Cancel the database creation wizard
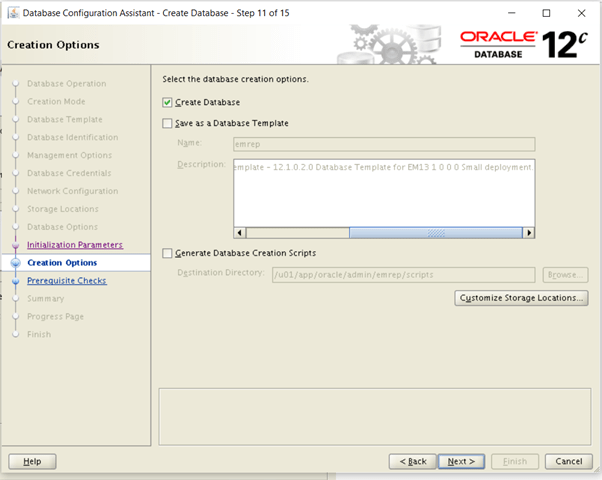The height and width of the screenshot is (480, 602). (568, 461)
